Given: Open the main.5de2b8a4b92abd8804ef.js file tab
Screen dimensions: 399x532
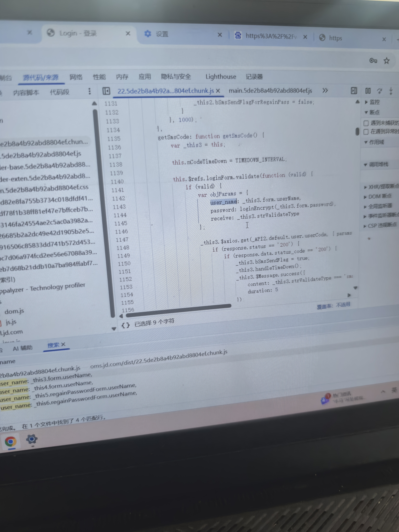Looking at the screenshot, I should [270, 91].
